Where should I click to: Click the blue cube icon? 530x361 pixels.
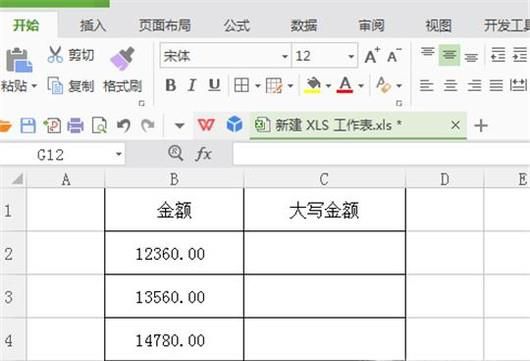[x=234, y=124]
